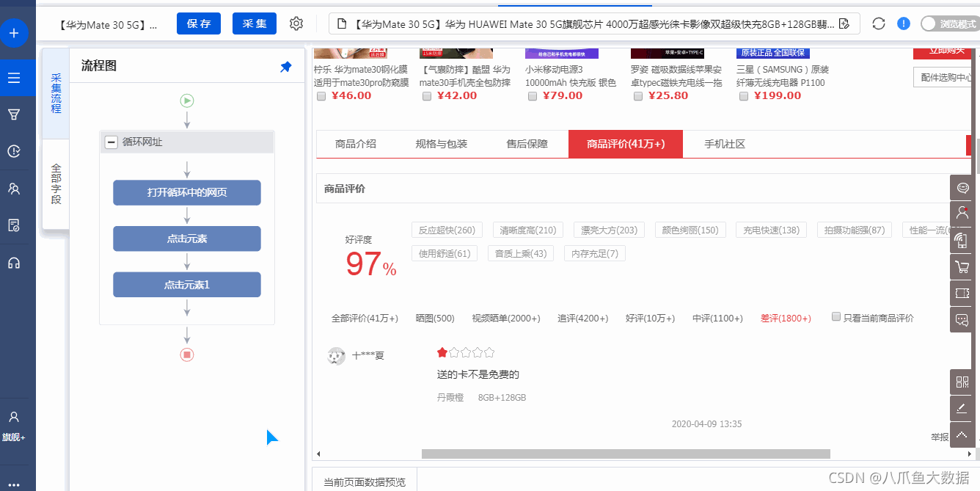Switch to the 采集流程 side tab
Viewport: 980px width, 491px height.
(56, 93)
